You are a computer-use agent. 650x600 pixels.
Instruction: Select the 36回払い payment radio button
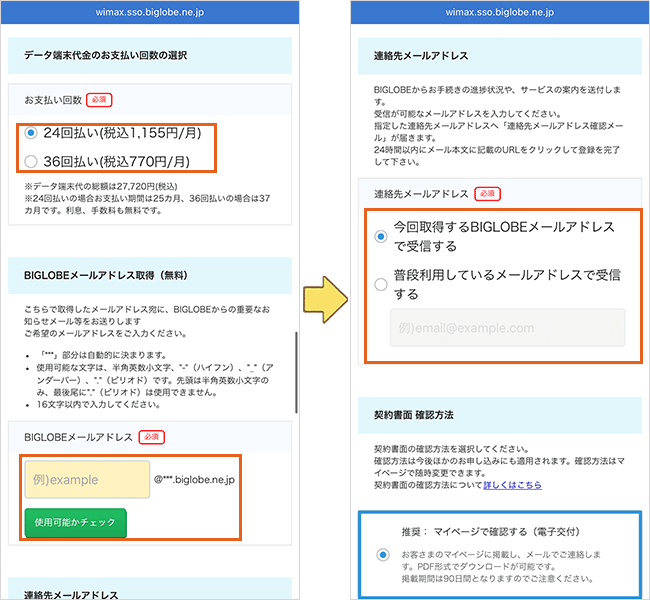click(31, 161)
